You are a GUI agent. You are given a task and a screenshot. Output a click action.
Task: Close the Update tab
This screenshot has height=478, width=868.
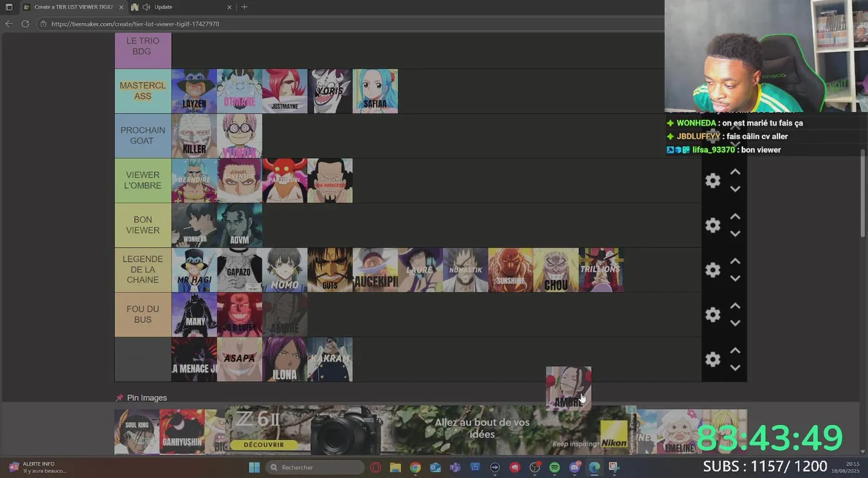[x=230, y=7]
